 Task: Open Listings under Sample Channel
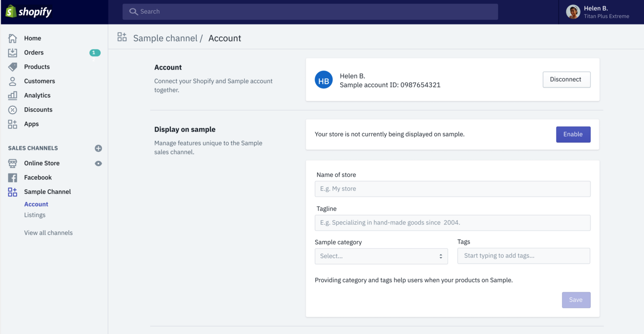click(35, 215)
